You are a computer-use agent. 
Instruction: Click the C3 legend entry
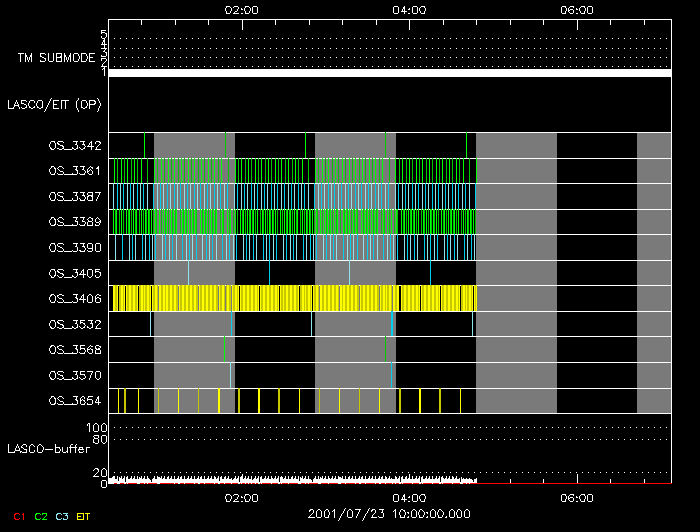62,516
